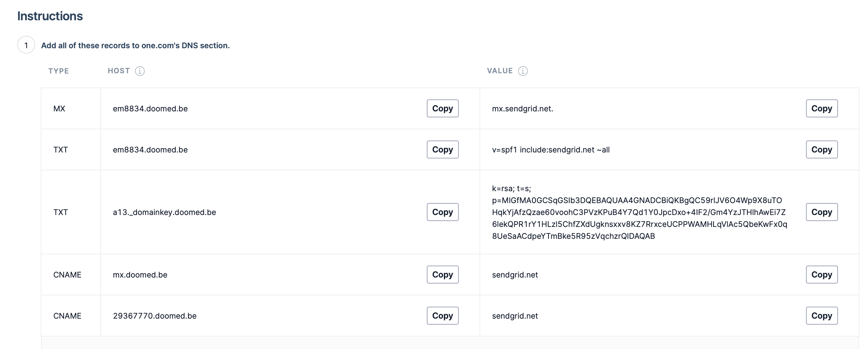Copy the a13._domainkey.doomed.be host
The width and height of the screenshot is (868, 349).
[x=442, y=212]
